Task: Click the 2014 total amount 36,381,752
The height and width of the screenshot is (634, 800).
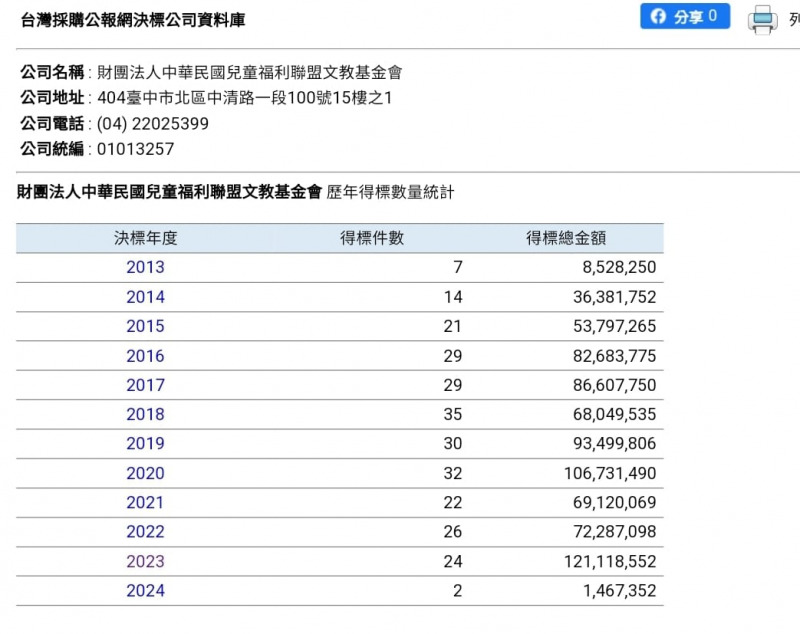Action: point(614,297)
